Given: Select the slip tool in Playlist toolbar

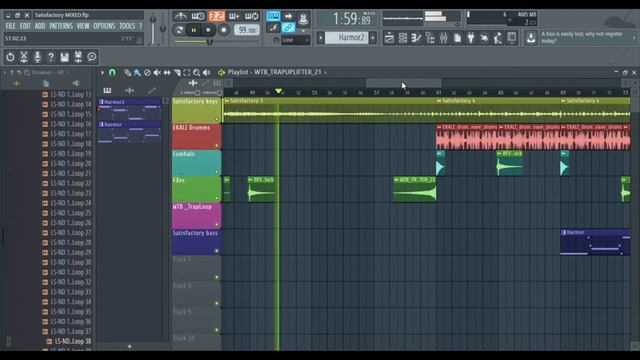Looking at the screenshot, I should 167,72.
